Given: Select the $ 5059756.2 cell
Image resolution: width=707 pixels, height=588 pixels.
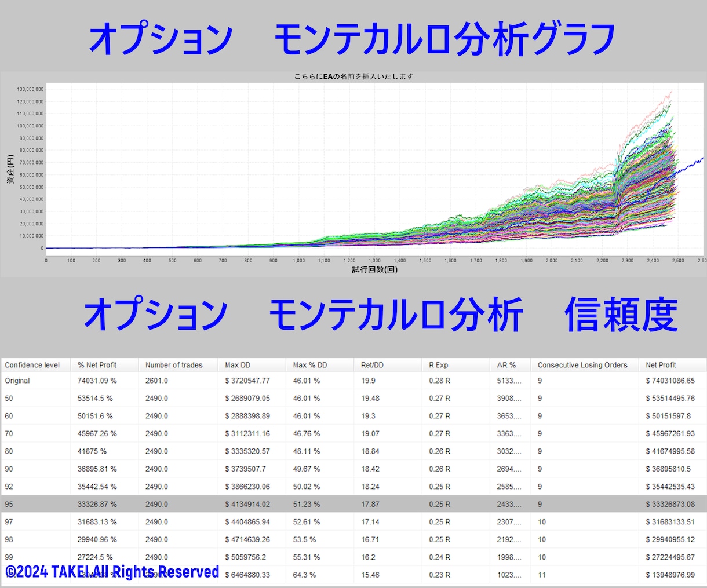Looking at the screenshot, I should click(246, 557).
